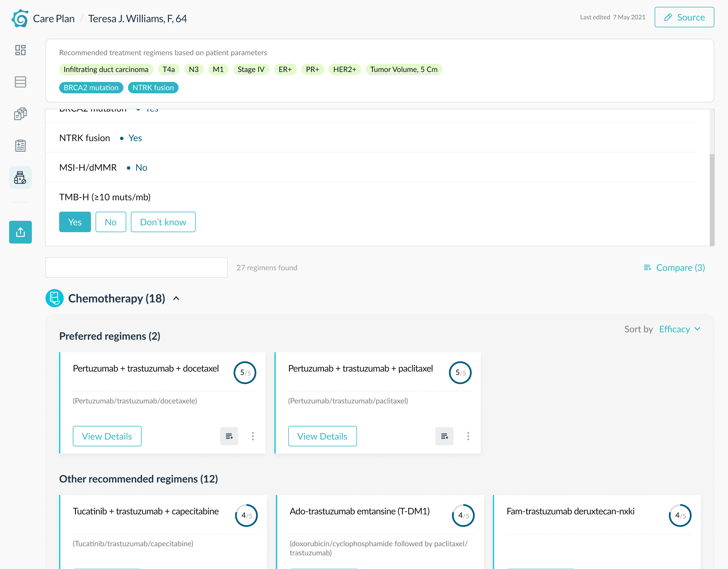Click the MSI-H/dMMR No answer row
This screenshot has width=728, height=569.
pos(370,168)
